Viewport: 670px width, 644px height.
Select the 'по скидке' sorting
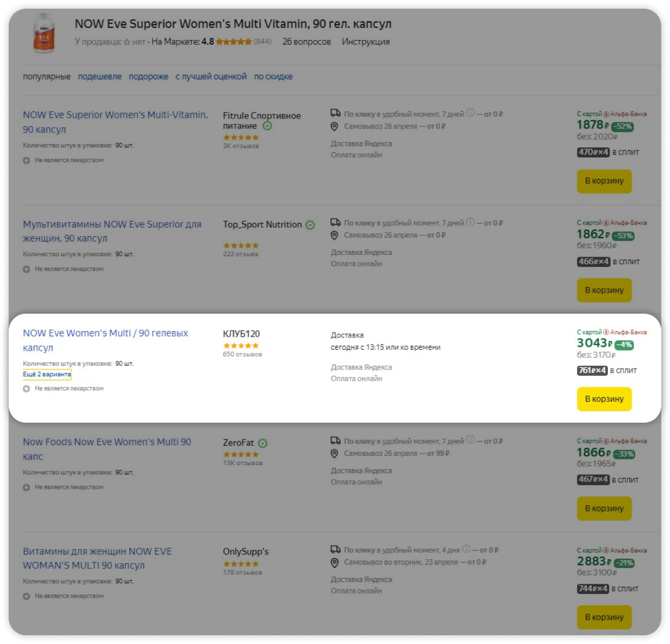pyautogui.click(x=273, y=77)
